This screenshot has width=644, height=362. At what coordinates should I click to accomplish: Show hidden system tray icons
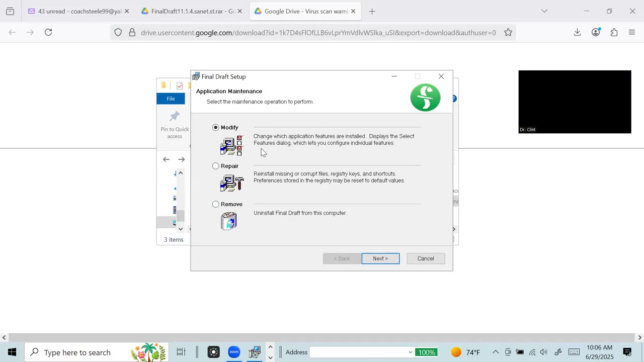[x=496, y=352]
